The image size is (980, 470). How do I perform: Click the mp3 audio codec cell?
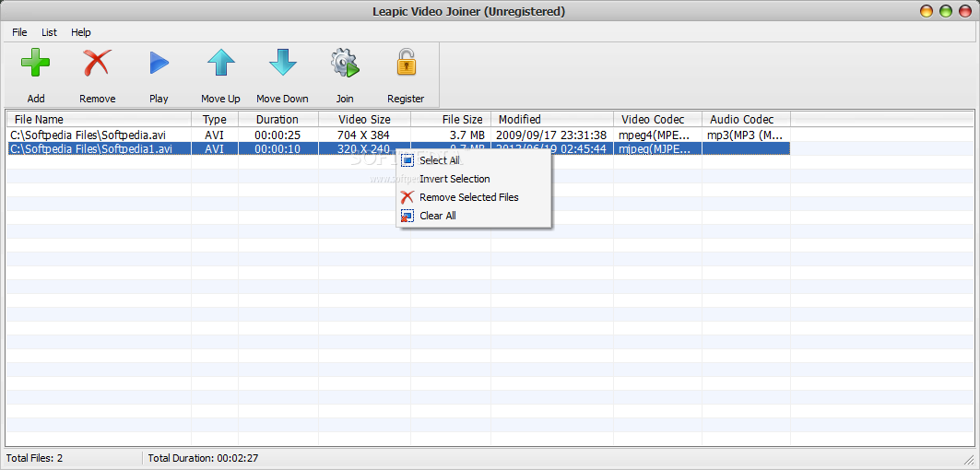(x=744, y=135)
